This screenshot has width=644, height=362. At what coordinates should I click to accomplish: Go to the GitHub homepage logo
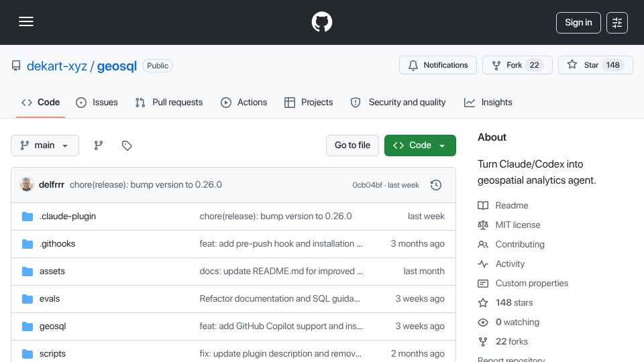(321, 21)
